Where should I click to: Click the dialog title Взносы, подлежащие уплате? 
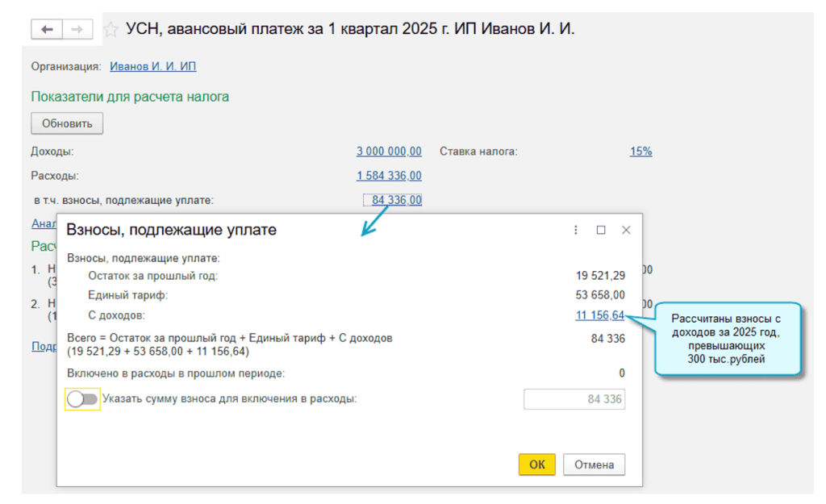coord(171,230)
